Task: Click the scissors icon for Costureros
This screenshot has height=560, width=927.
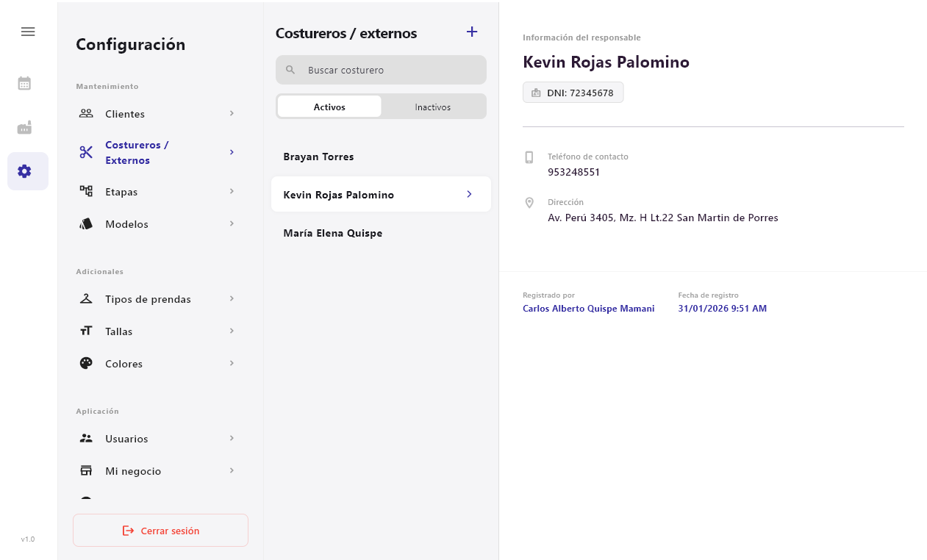Action: point(86,152)
